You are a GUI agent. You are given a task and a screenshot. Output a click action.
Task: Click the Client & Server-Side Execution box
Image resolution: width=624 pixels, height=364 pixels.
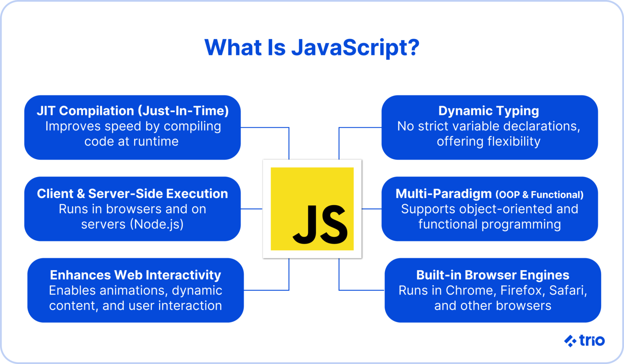coord(133,208)
